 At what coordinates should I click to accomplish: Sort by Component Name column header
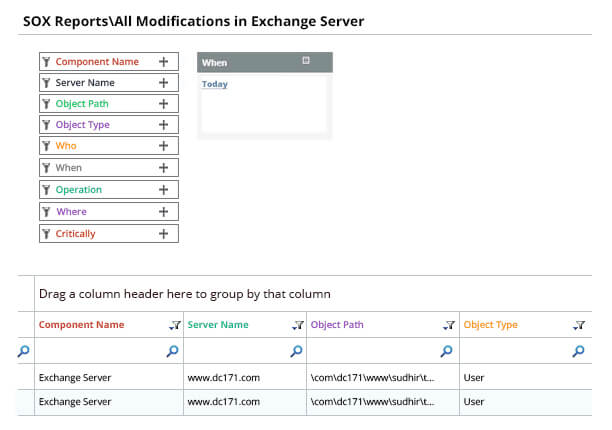(x=82, y=325)
